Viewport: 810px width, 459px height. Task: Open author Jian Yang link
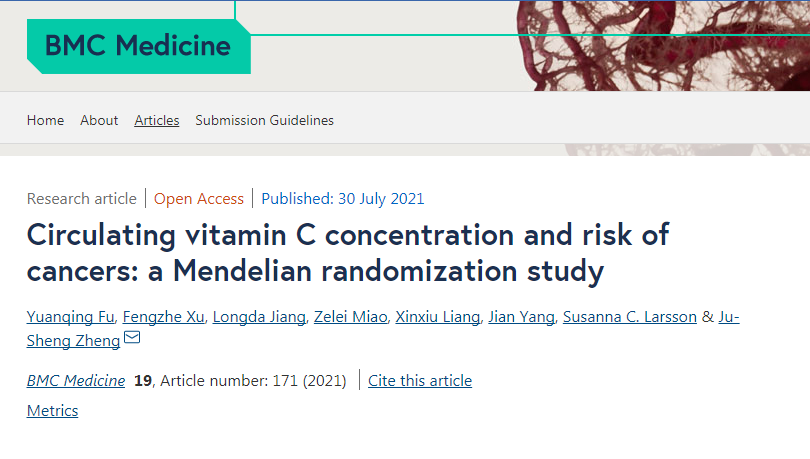[521, 316]
